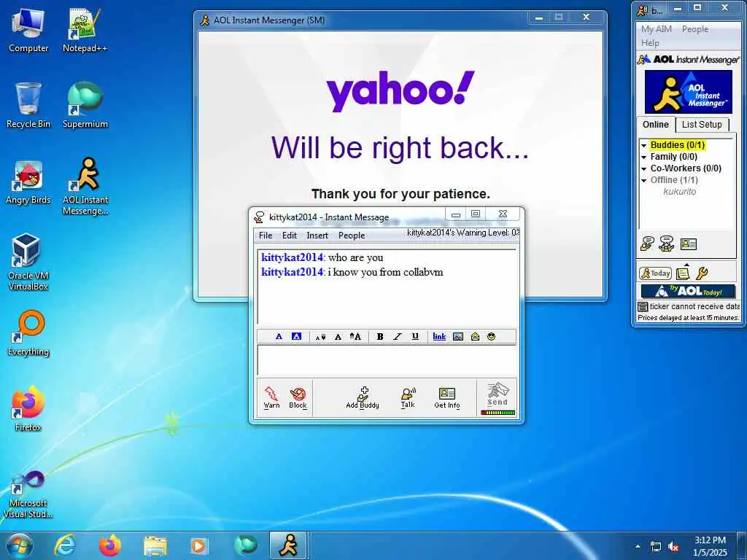The height and width of the screenshot is (560, 747).
Task: Open Edit menu in Instant Message window
Action: click(x=289, y=236)
